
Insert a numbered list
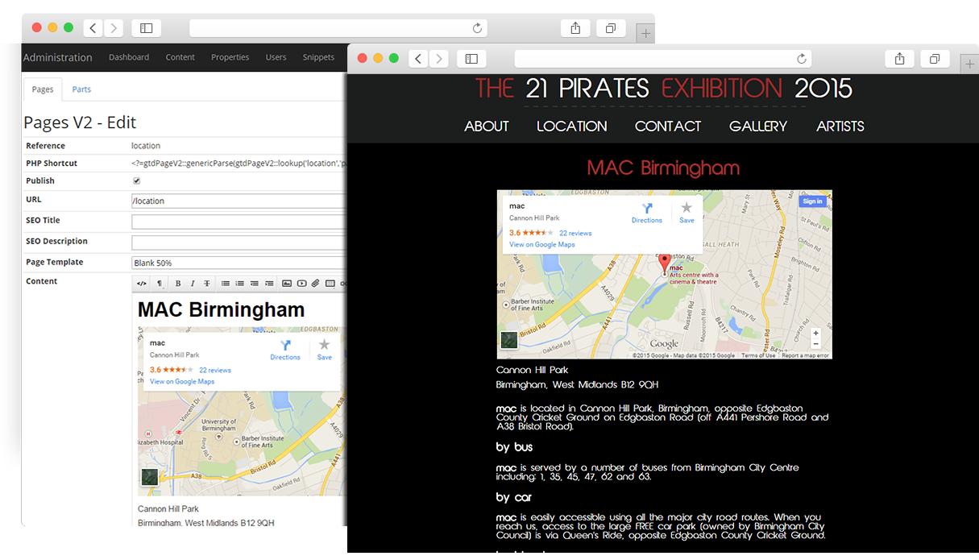(x=240, y=283)
